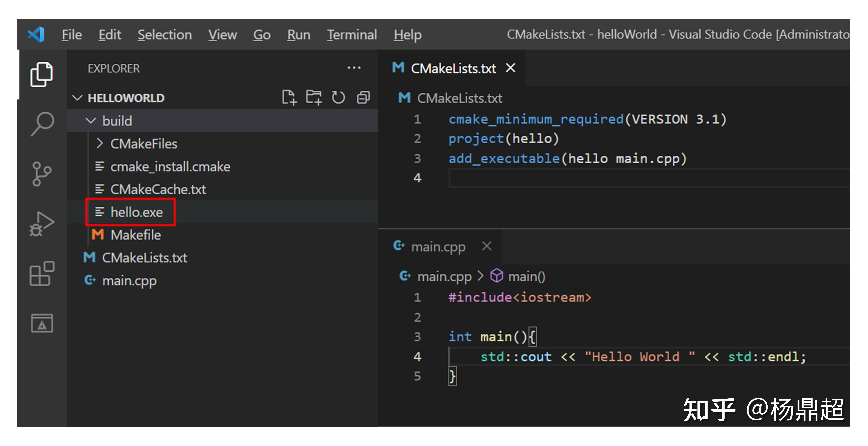Open CMakeCache.txt in the file tree
Viewport: 868px width, 446px height.
coord(222,189)
